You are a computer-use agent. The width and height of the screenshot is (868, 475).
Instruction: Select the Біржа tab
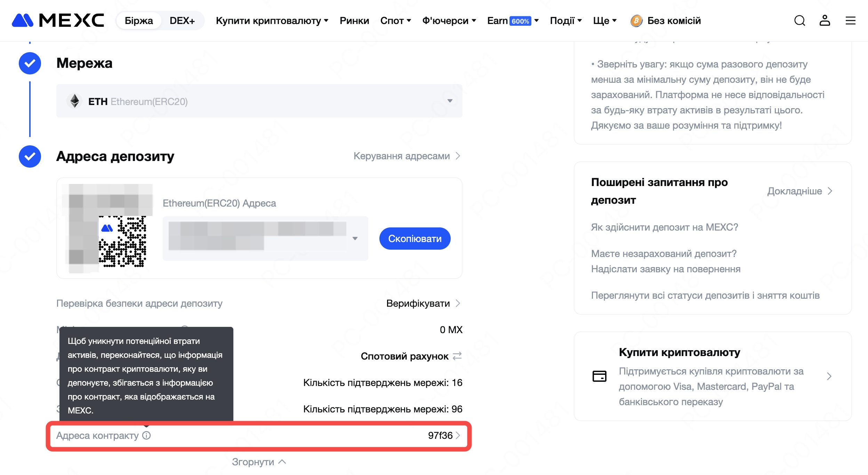tap(139, 21)
